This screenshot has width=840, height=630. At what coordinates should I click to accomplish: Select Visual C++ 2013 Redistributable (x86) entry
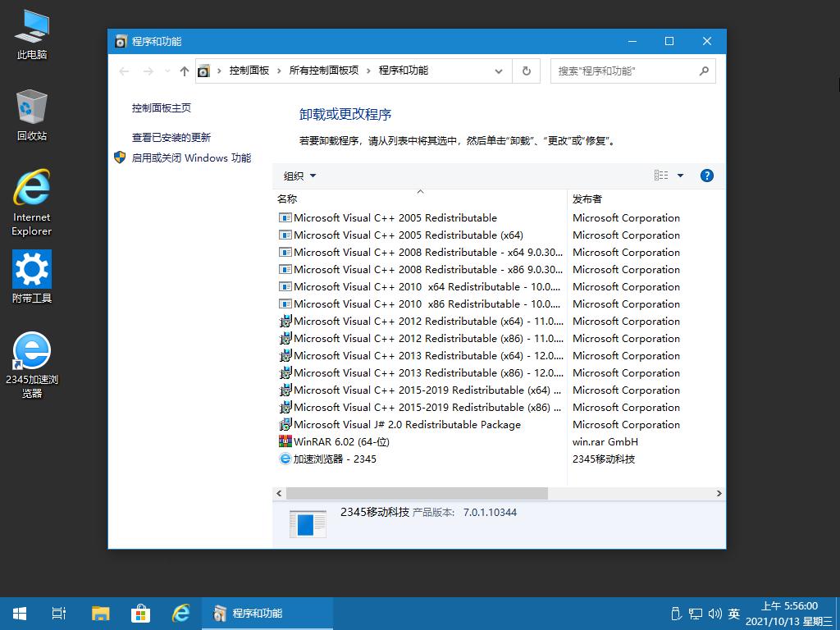[421, 373]
